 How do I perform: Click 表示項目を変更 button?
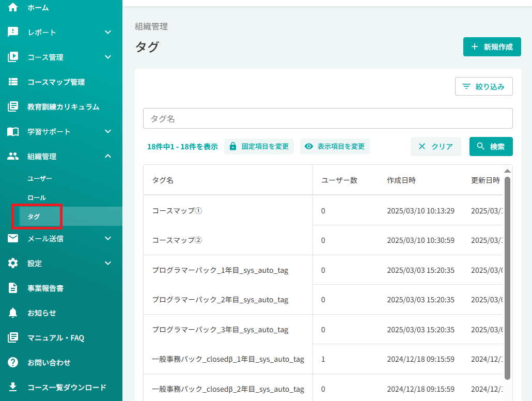click(335, 146)
